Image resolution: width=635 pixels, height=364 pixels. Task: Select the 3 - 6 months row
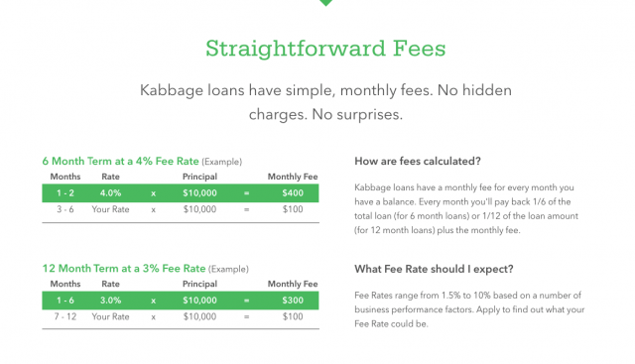(x=181, y=209)
